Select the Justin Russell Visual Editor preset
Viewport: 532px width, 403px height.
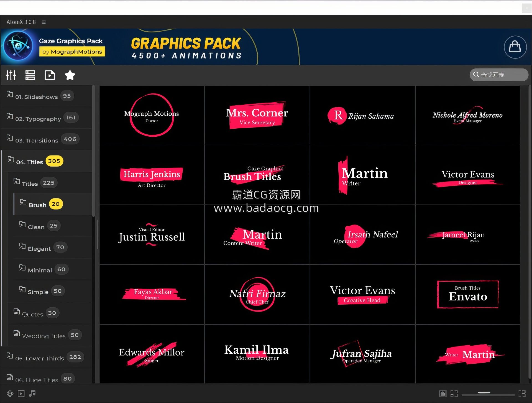(x=152, y=235)
